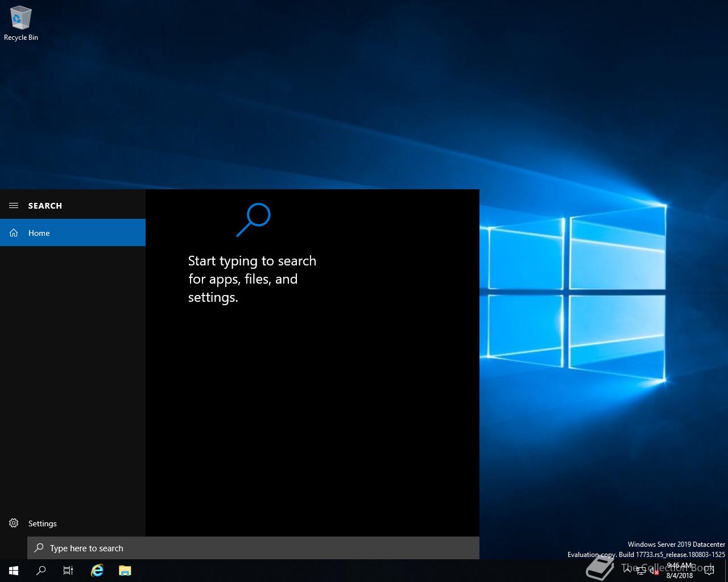Click the Show desktop strip at taskbar end
Screen dimensions: 728x582
pos(726,571)
